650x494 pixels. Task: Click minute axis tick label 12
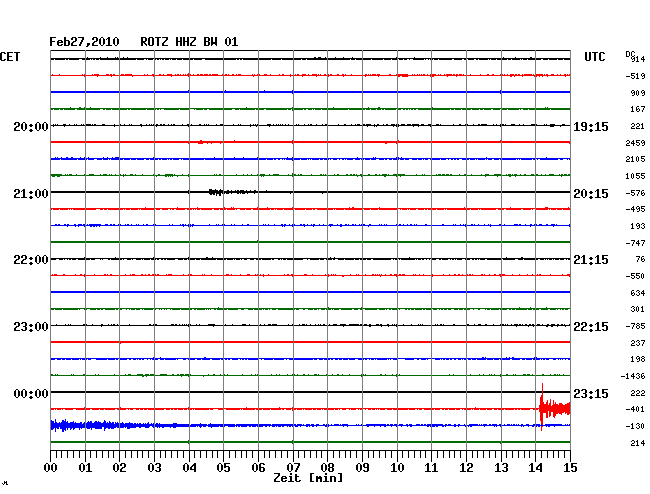coord(466,468)
